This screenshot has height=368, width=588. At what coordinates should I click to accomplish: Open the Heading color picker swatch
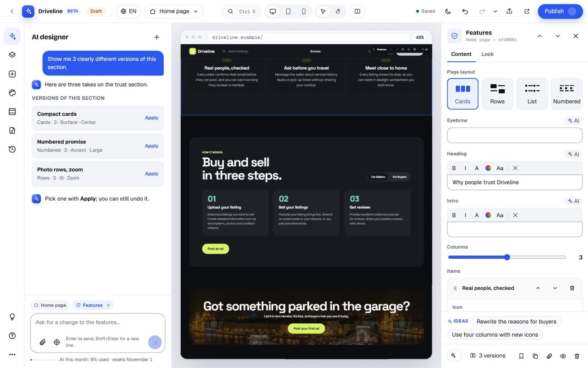(488, 168)
